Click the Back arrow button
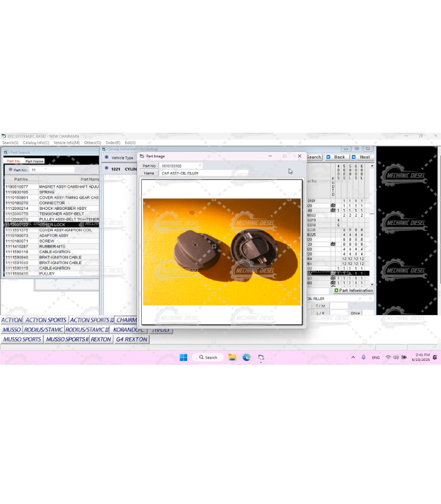Image resolution: width=441 pixels, height=504 pixels. (336, 157)
